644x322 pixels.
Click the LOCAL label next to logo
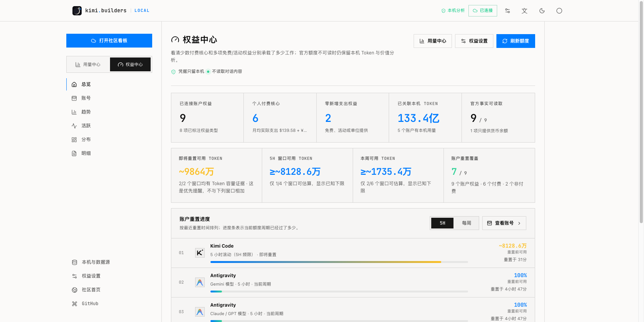coord(142,11)
